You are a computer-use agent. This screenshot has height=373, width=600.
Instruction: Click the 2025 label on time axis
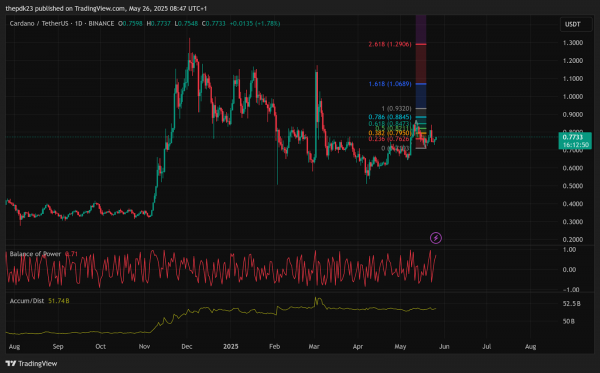tap(231, 347)
